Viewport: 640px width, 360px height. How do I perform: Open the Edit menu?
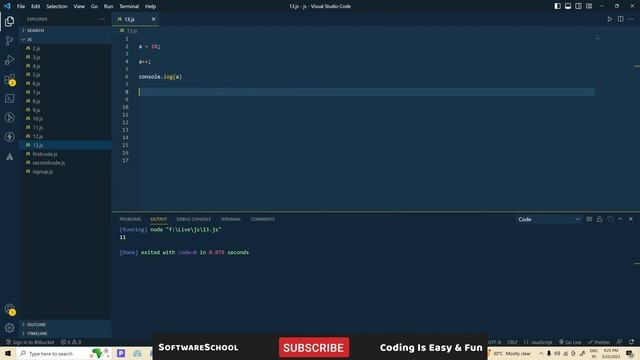pos(36,6)
